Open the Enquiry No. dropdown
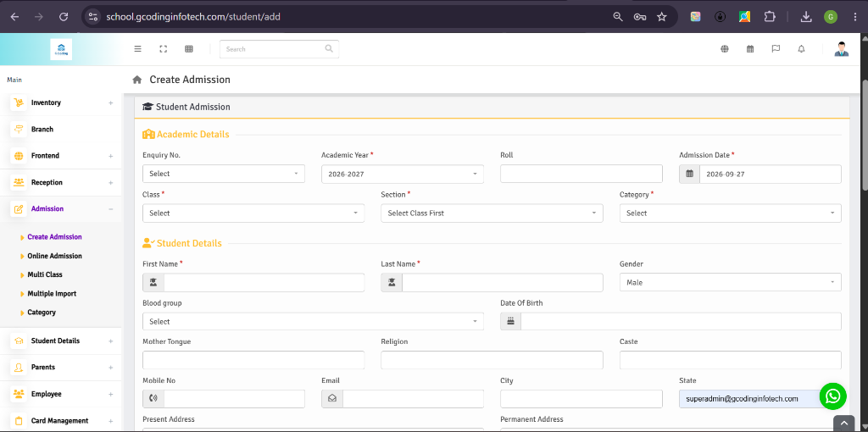Viewport: 868px width, 432px height. coord(224,174)
